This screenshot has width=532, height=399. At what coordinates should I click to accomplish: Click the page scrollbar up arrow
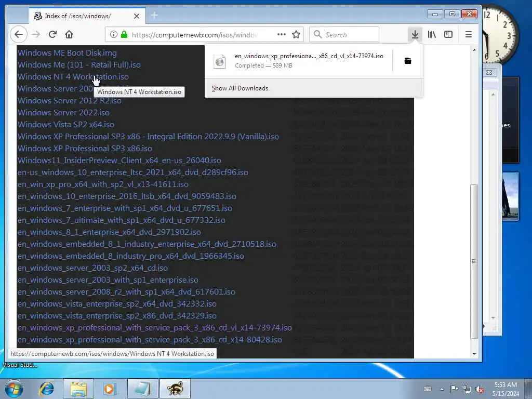pyautogui.click(x=474, y=50)
